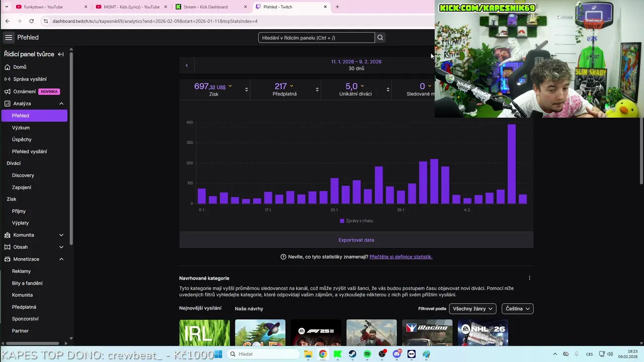Collapse the Řídicí panel tvůrce sidebar
The height and width of the screenshot is (362, 644).
(61, 54)
